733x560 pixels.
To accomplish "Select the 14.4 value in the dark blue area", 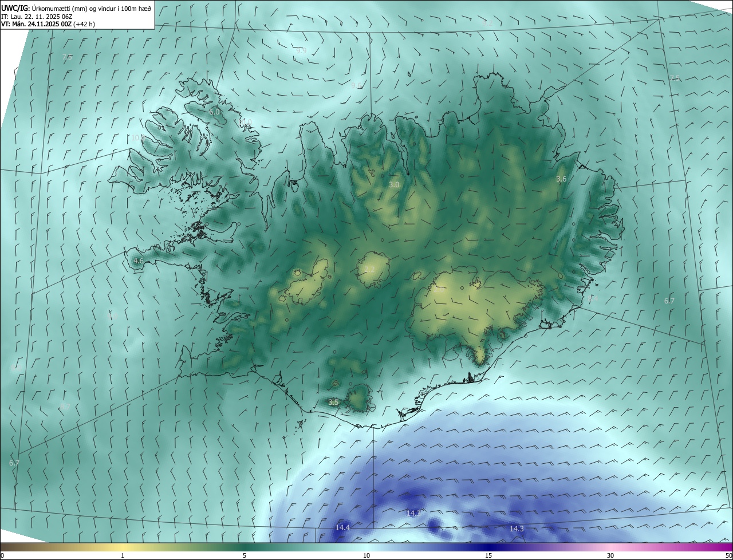I will click(x=342, y=527).
